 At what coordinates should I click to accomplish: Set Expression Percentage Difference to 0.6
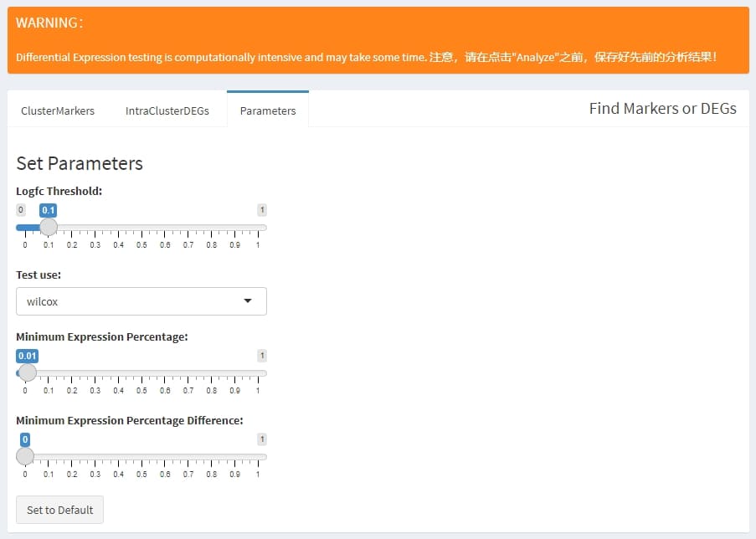point(165,456)
